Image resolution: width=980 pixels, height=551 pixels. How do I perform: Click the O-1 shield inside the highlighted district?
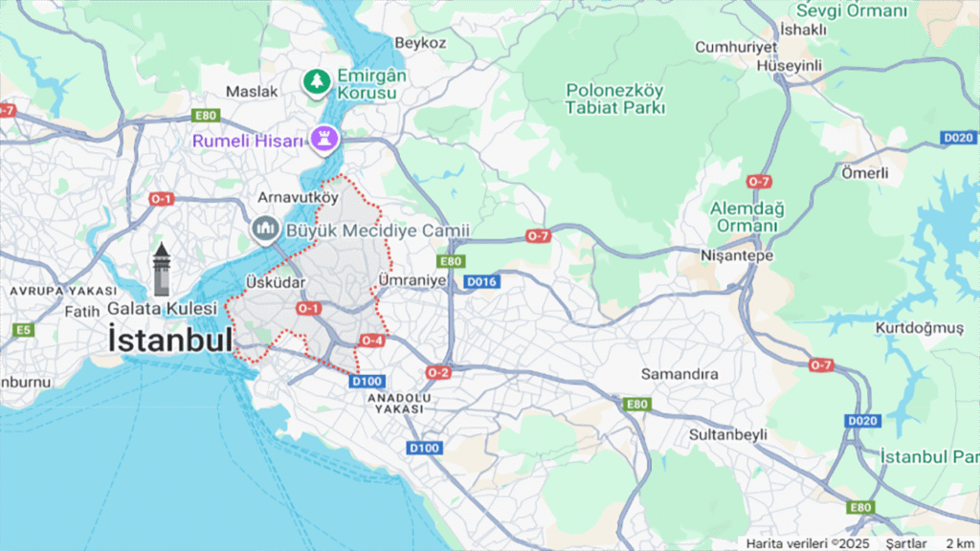tap(308, 308)
